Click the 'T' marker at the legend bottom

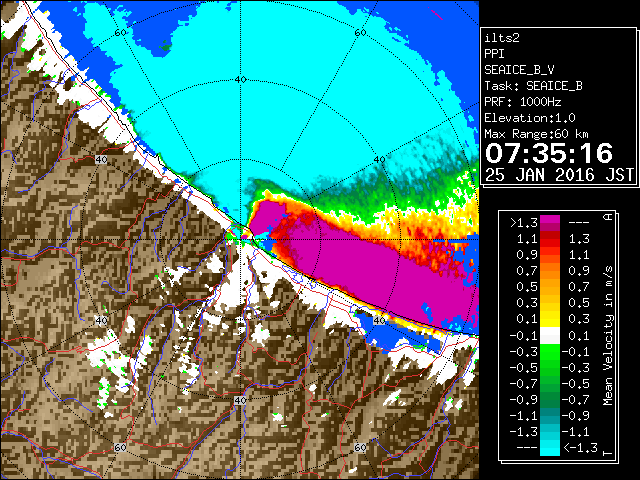pyautogui.click(x=608, y=453)
